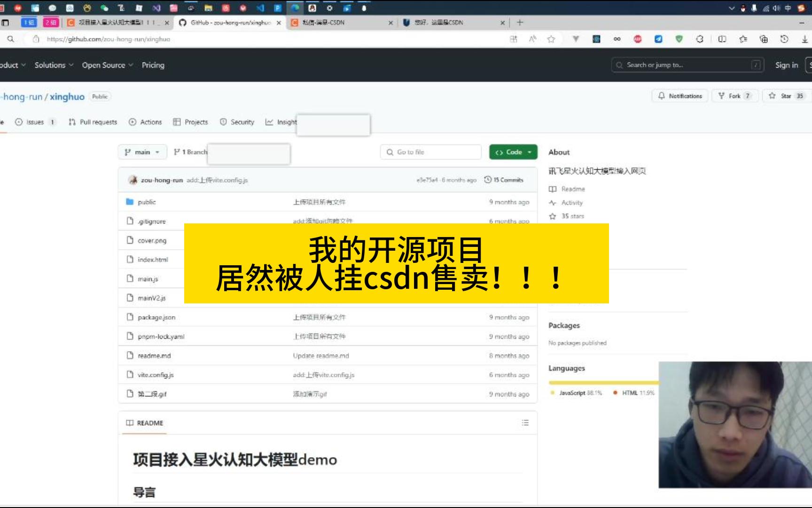Star the xinghuo repository
The width and height of the screenshot is (812, 508).
pos(785,95)
